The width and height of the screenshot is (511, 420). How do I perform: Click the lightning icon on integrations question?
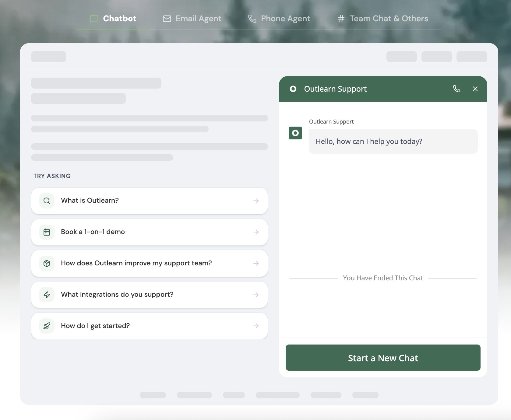pyautogui.click(x=47, y=295)
